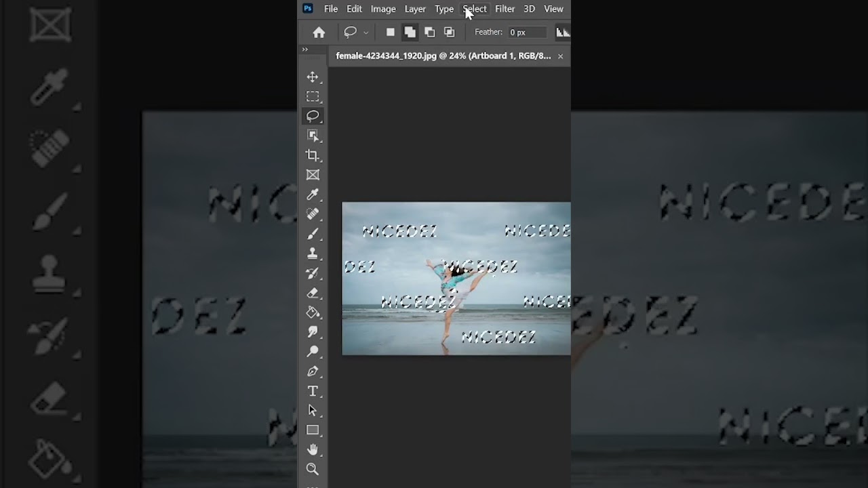This screenshot has height=488, width=868.
Task: Click the Home icon in options bar
Action: (319, 32)
